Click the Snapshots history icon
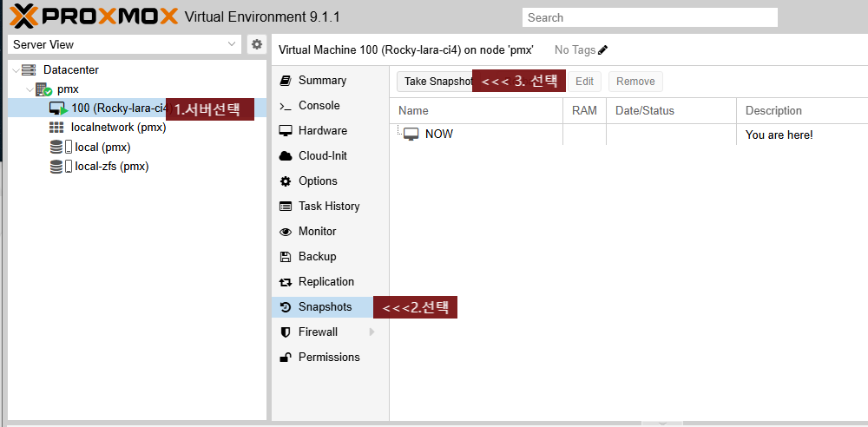This screenshot has height=427, width=868. (x=285, y=307)
